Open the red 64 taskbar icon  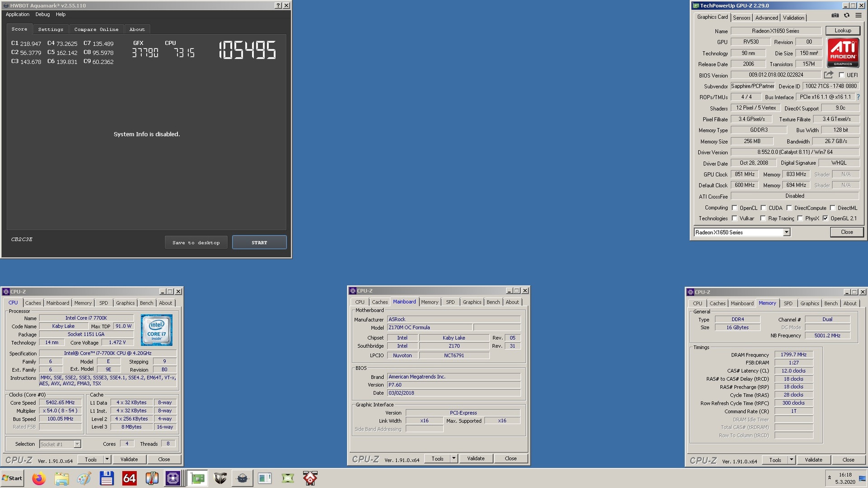[129, 478]
